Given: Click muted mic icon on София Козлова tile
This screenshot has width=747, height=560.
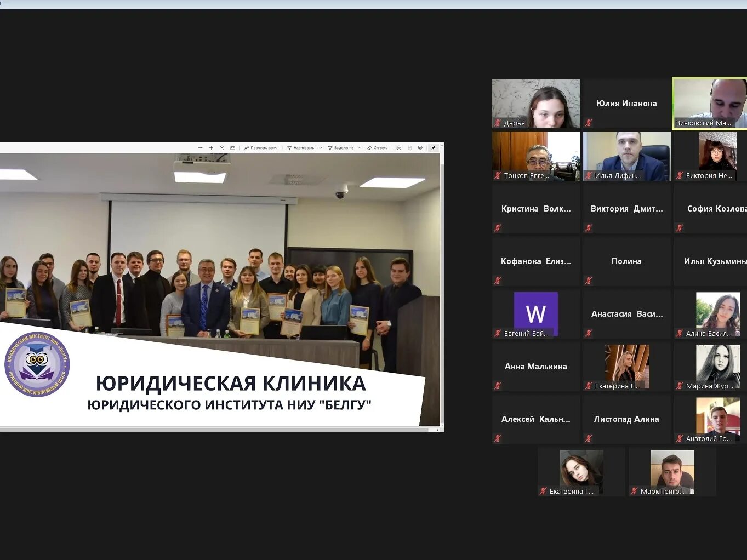Looking at the screenshot, I should [680, 228].
